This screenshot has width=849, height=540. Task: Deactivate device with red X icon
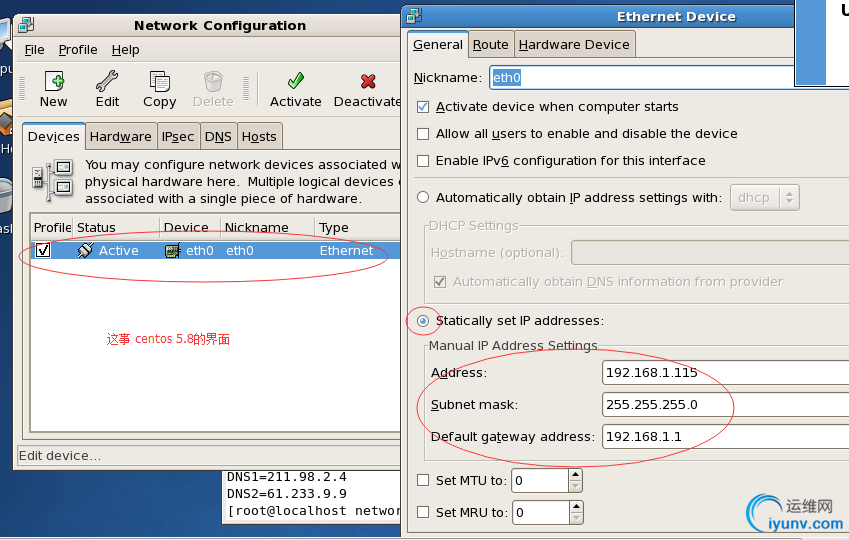pos(368,81)
